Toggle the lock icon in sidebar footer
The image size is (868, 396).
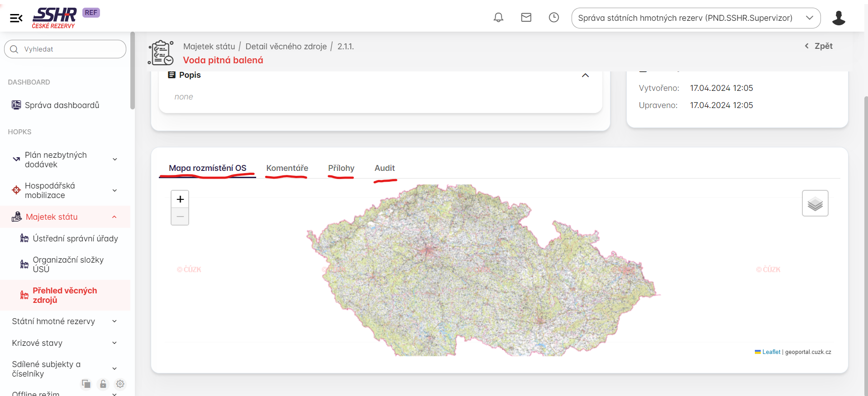103,384
